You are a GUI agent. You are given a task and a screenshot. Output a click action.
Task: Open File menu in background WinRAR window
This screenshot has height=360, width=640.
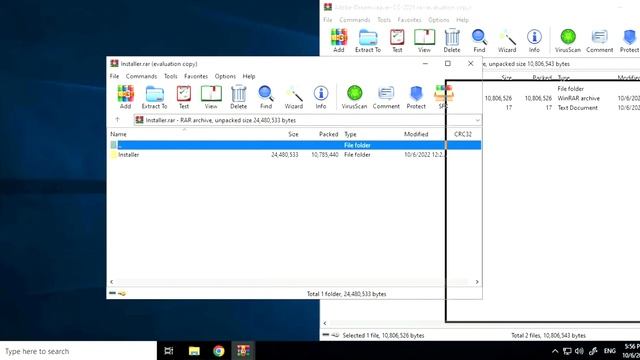click(328, 20)
